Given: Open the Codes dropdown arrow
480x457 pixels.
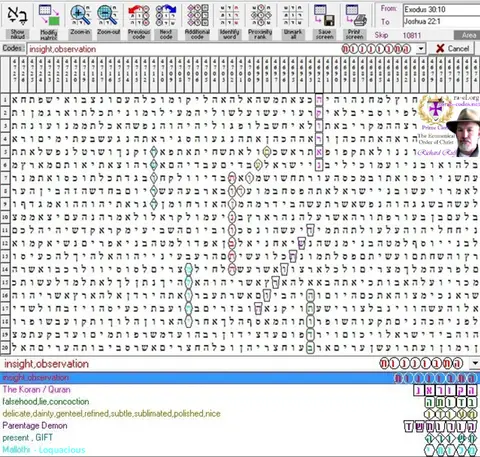Looking at the screenshot, I should tap(421, 49).
